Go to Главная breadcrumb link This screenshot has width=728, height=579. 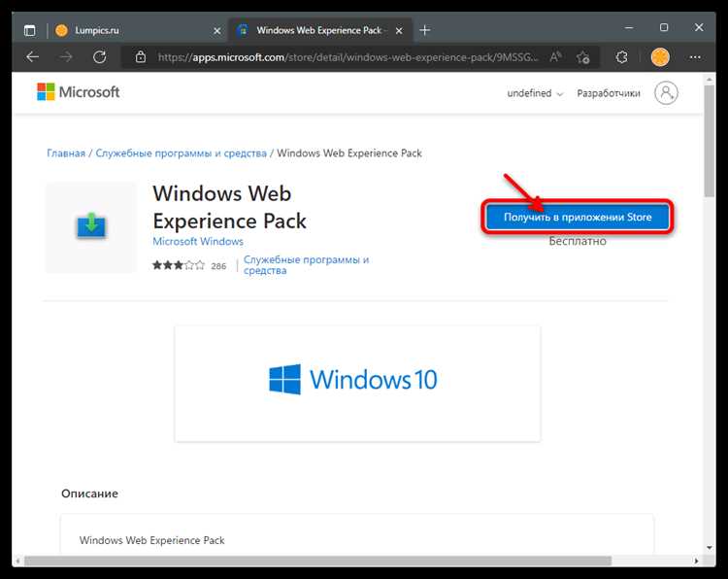pyautogui.click(x=66, y=153)
